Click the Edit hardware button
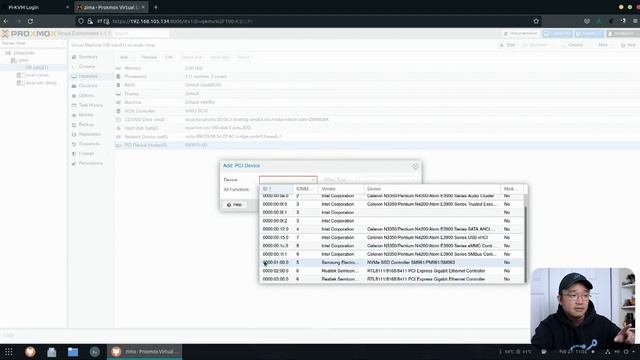Screen dimensions: 640x360 [169, 57]
